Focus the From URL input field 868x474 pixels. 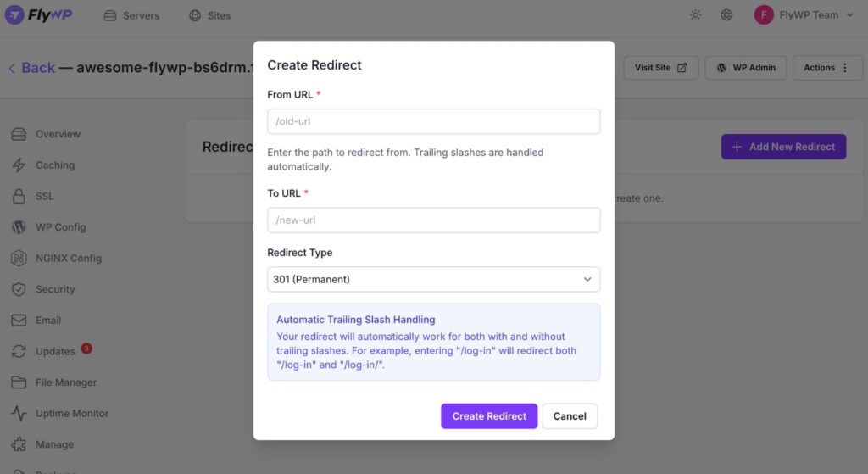coord(433,121)
